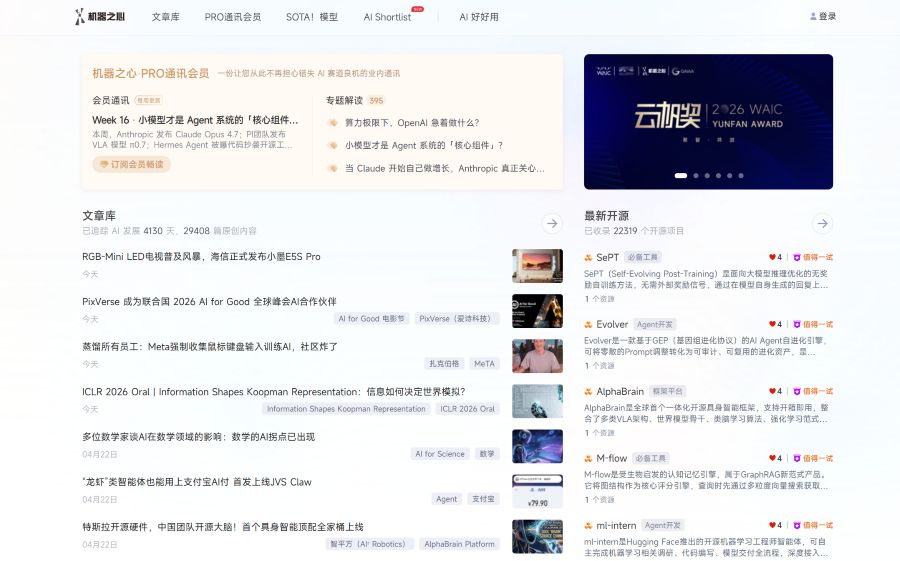This screenshot has height=561, width=900.
Task: Open article 龙虾类智能体也能用上支付宝AI付
Action: tap(197, 482)
